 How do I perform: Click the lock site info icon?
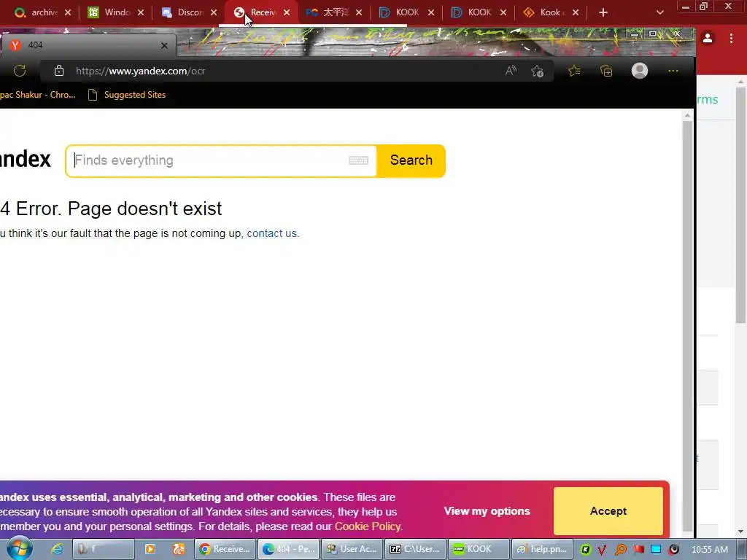59,71
